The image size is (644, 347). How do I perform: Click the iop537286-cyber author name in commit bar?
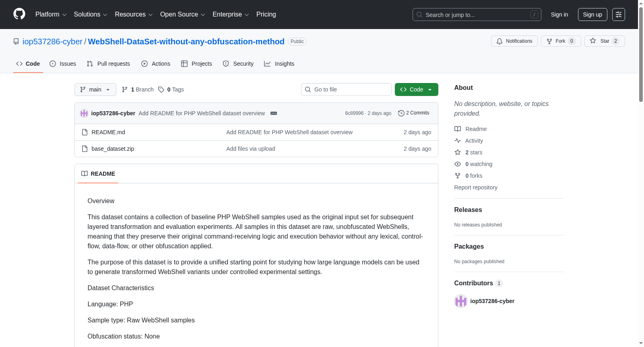[113, 113]
